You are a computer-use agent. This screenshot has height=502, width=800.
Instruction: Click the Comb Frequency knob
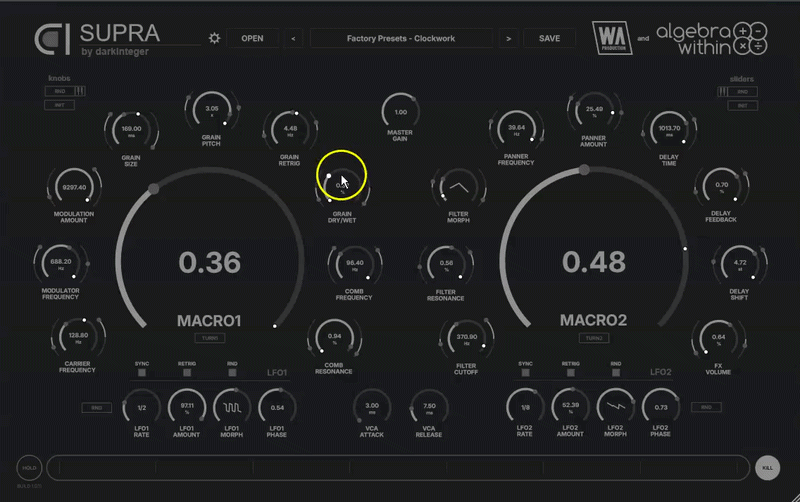[x=355, y=264]
